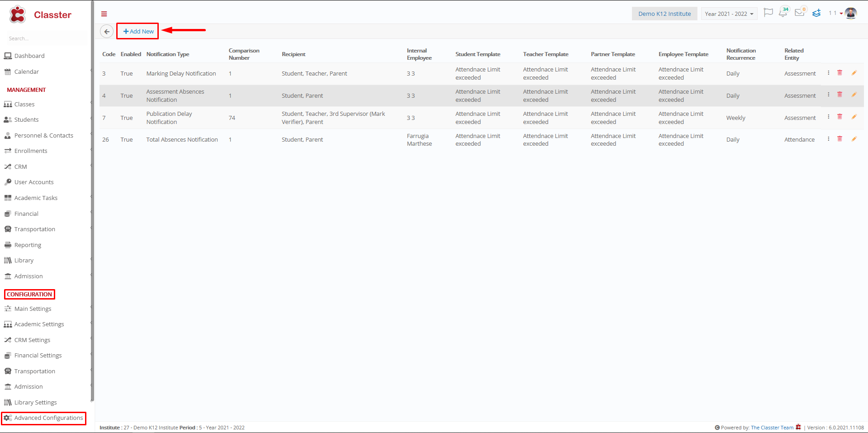Image resolution: width=868 pixels, height=433 pixels.
Task: Click the Transportation bus icon under Management
Action: tap(8, 229)
